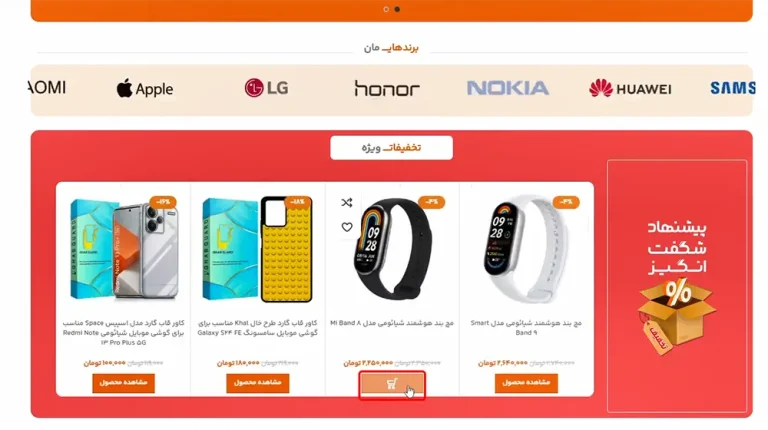768x430 pixels.
Task: Select the honor brand logo
Action: click(387, 89)
